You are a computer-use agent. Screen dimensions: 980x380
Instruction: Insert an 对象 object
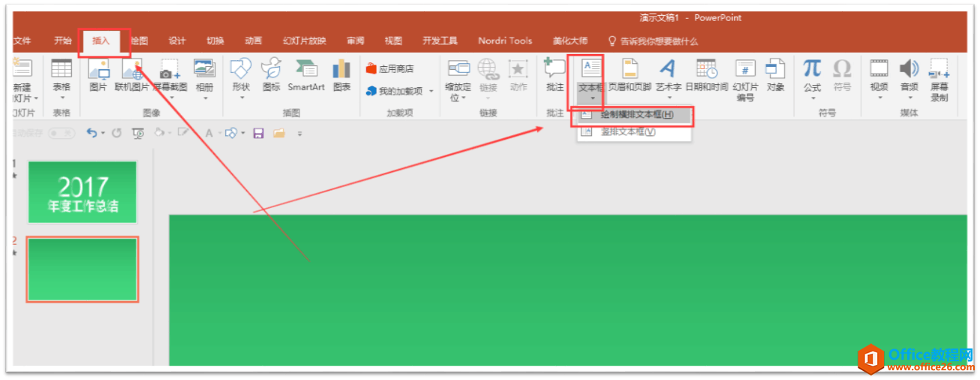point(775,74)
